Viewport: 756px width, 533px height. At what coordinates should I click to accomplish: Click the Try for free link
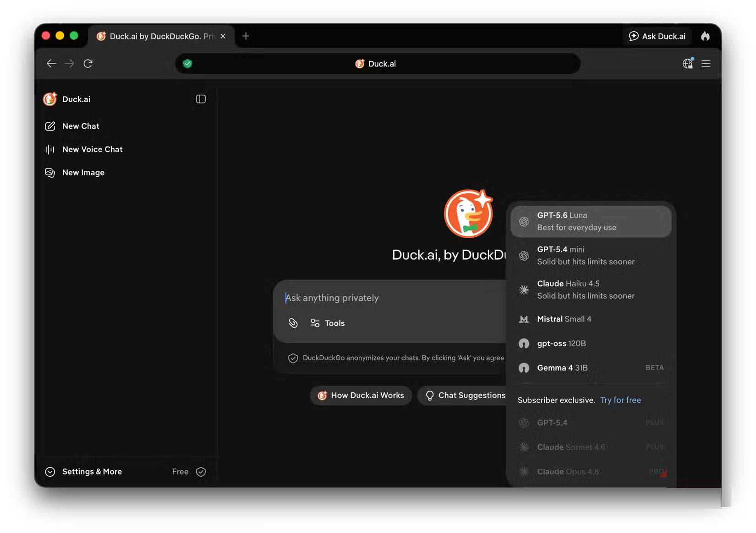[620, 400]
